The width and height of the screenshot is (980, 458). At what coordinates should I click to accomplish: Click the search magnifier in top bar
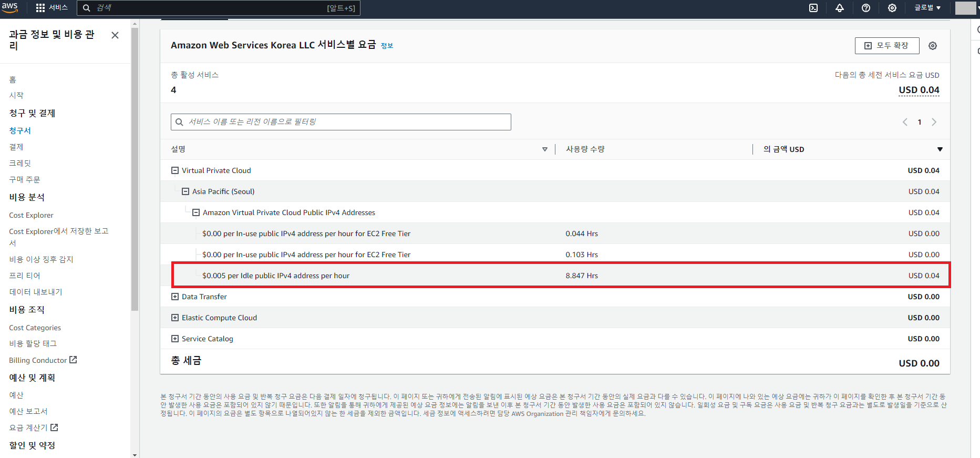click(x=87, y=8)
